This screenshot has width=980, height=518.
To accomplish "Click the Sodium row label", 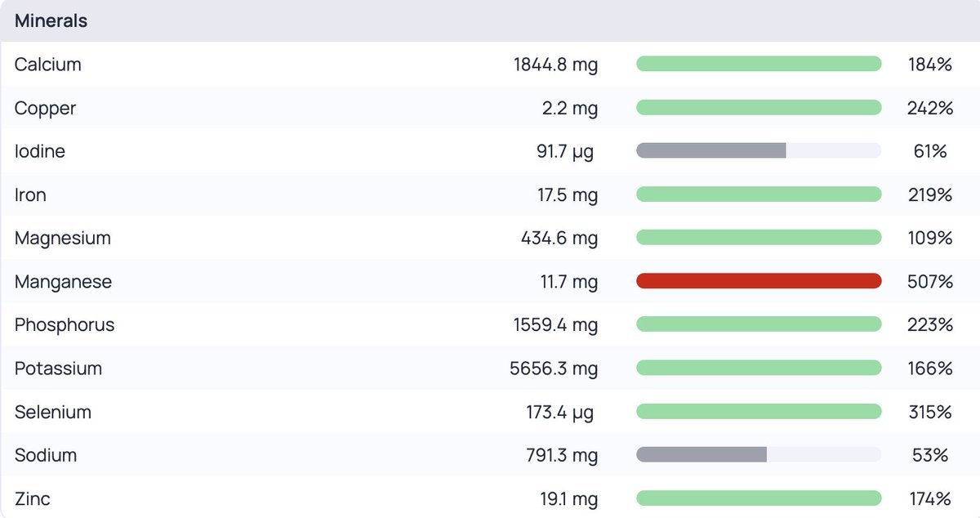I will point(46,455).
